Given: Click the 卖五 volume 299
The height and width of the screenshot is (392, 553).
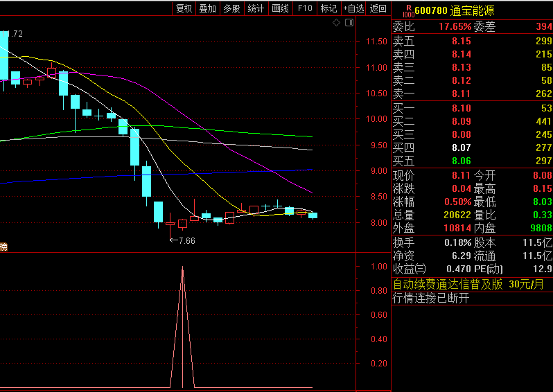Looking at the screenshot, I should pos(544,41).
